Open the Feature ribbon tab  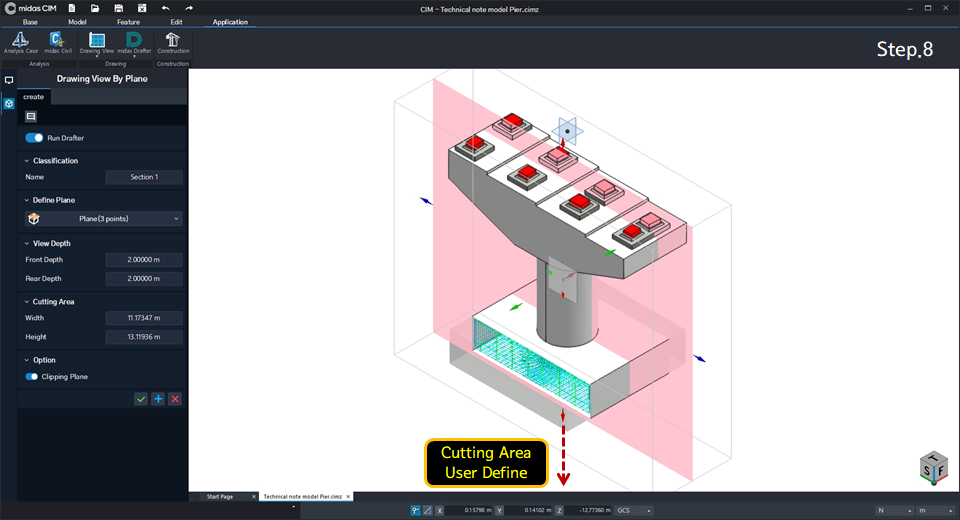[129, 22]
